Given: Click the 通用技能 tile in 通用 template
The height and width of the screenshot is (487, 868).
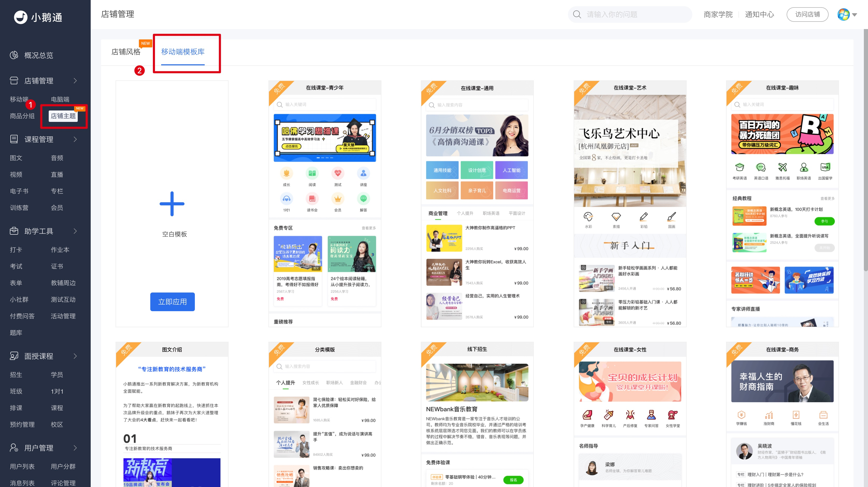Looking at the screenshot, I should coord(442,170).
